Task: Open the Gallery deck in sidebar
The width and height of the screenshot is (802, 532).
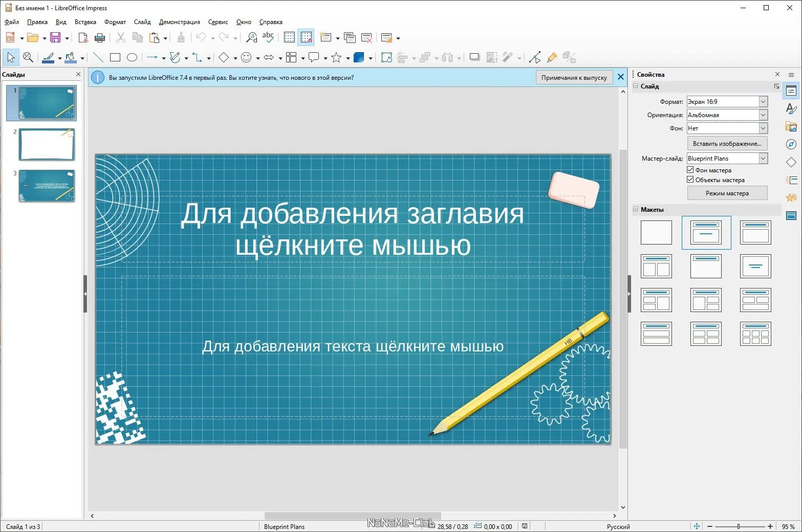Action: (791, 126)
